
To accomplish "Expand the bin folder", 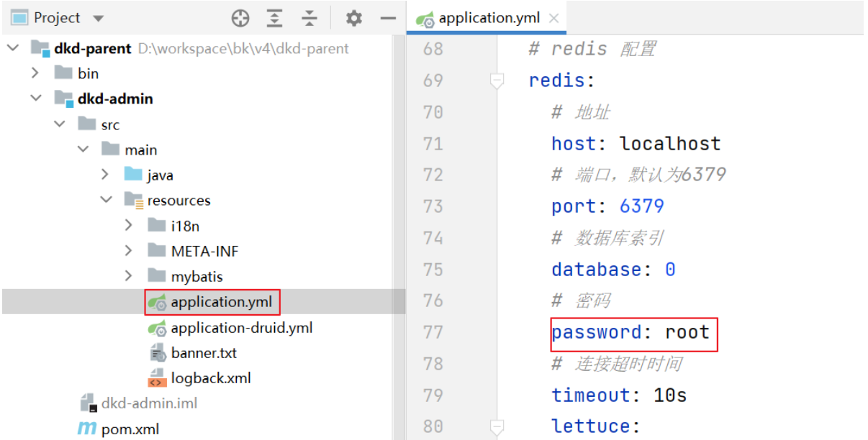I will 35,73.
